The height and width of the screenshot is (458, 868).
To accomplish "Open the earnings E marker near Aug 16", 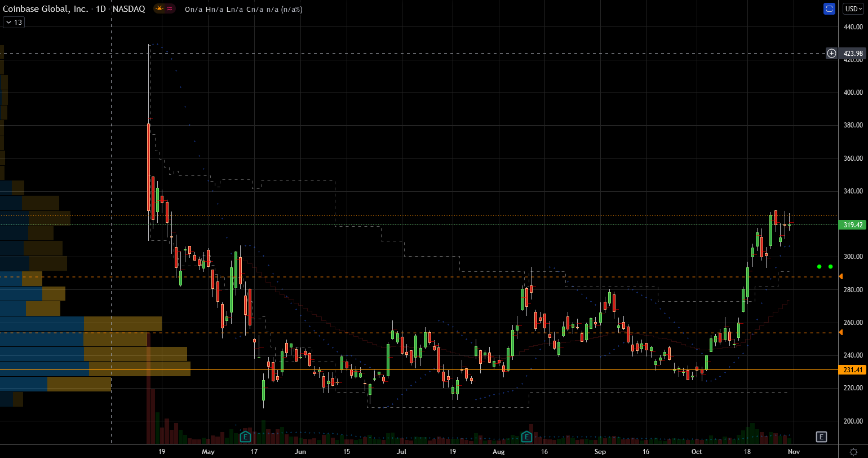I will tap(527, 437).
